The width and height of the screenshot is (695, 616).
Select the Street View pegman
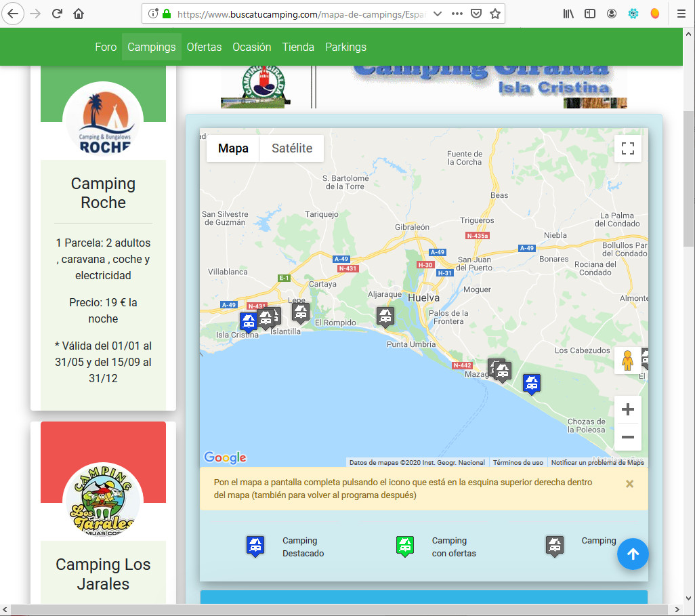click(x=627, y=361)
